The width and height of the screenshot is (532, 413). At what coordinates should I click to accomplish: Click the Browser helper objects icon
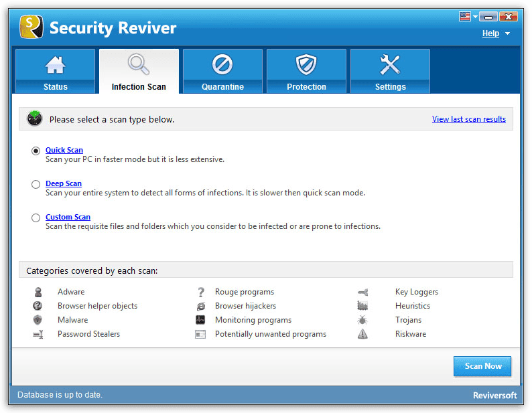pyautogui.click(x=38, y=306)
